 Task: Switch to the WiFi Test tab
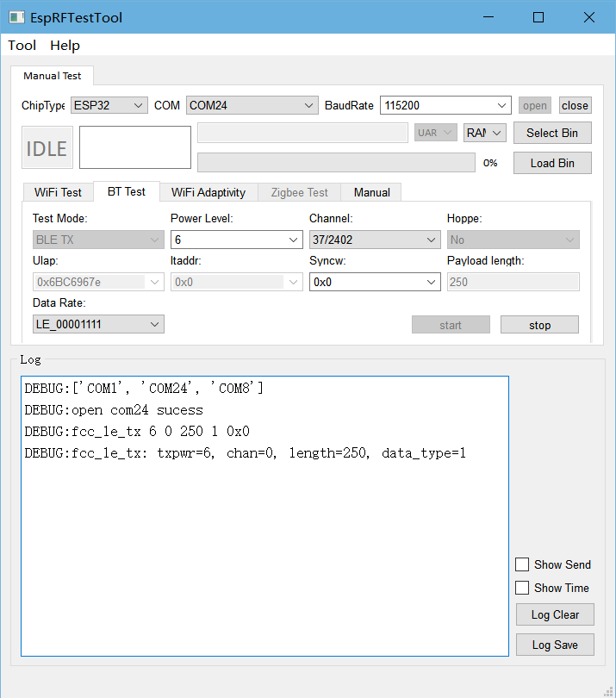pyautogui.click(x=58, y=192)
